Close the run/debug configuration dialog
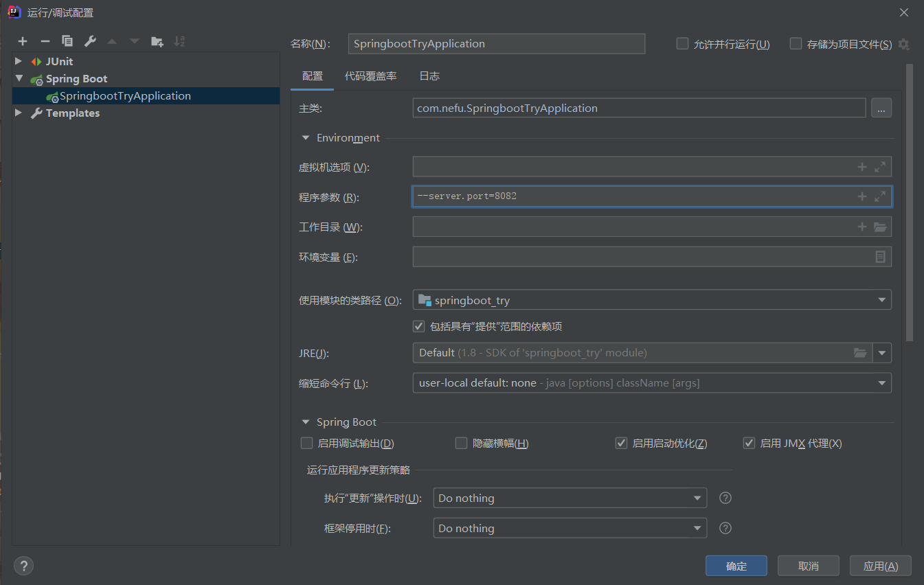 click(904, 12)
